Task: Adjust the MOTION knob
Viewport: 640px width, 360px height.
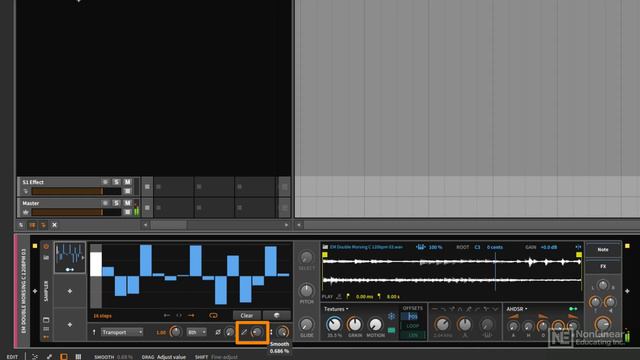Action: (375, 324)
